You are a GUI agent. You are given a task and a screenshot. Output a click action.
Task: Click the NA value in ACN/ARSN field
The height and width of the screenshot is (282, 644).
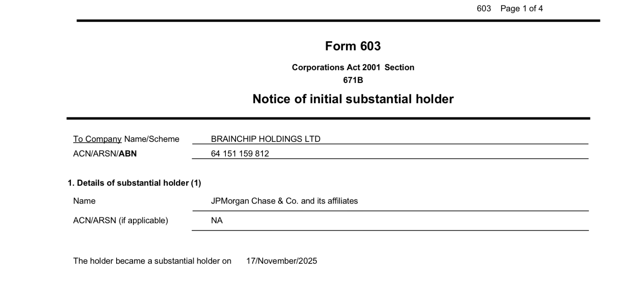pos(217,220)
